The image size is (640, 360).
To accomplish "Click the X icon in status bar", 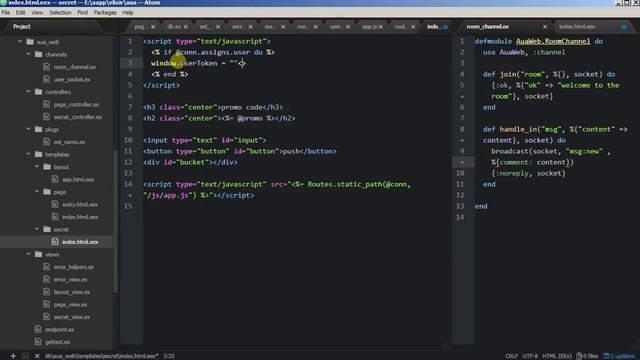I will (37, 356).
